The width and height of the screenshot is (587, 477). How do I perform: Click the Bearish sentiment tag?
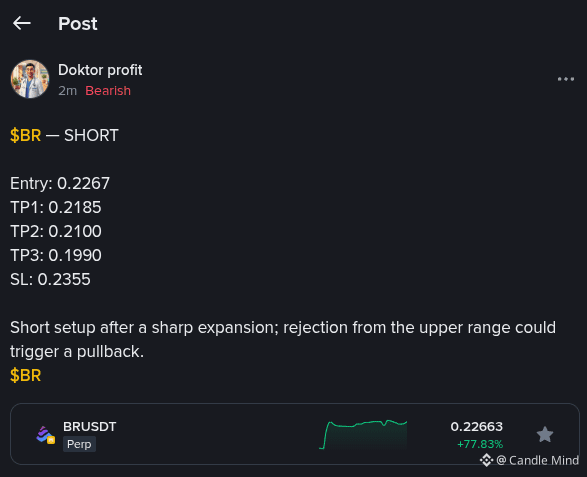coord(108,91)
